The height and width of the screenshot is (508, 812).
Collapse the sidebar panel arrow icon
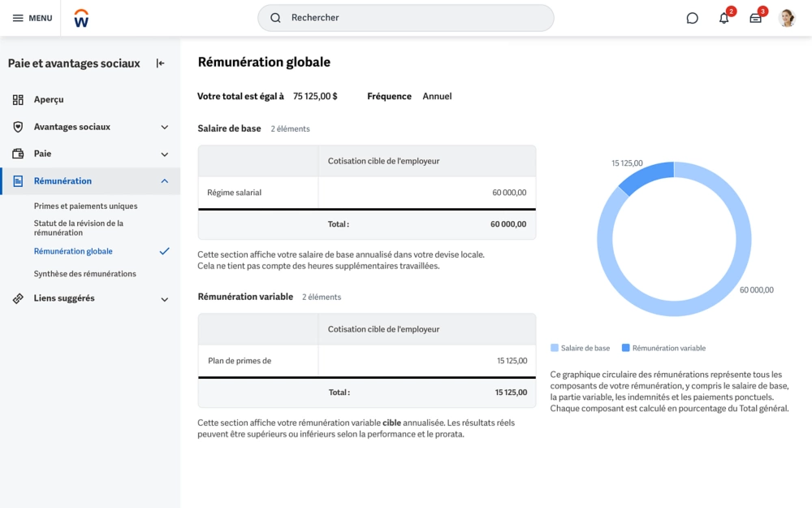tap(161, 63)
